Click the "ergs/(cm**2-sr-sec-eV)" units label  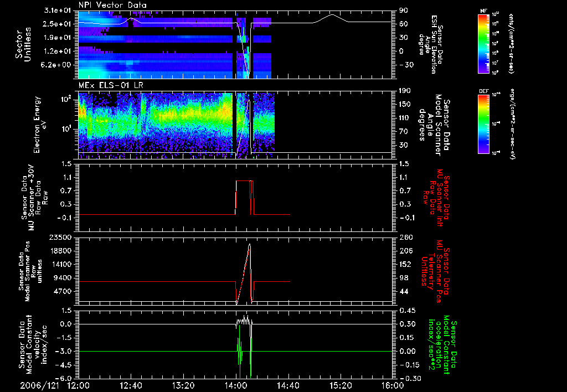coord(512,124)
